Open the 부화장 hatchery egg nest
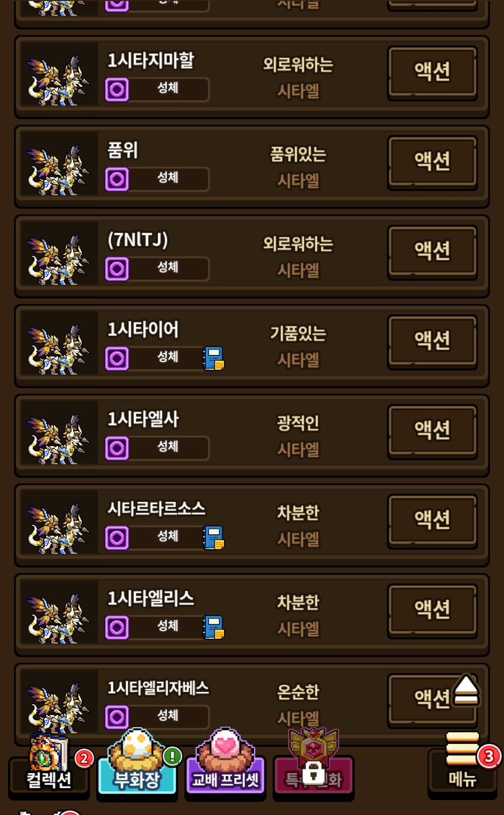This screenshot has height=815, width=504. (x=137, y=762)
